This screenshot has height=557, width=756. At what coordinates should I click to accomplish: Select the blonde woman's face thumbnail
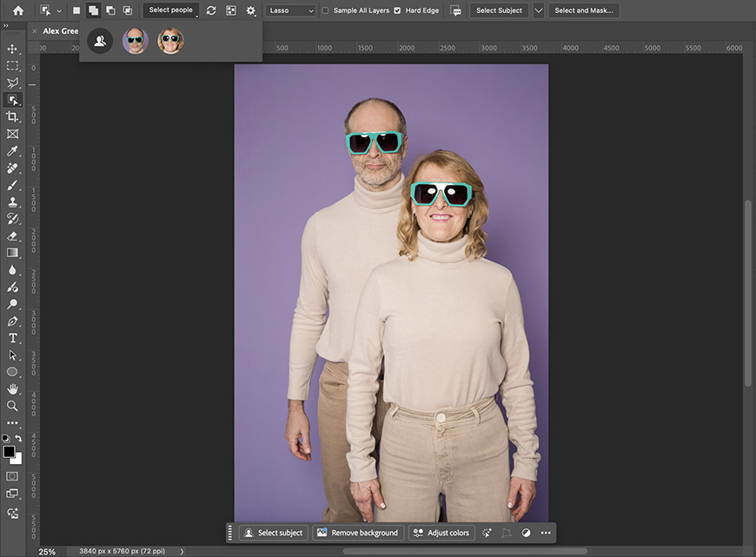[x=170, y=41]
